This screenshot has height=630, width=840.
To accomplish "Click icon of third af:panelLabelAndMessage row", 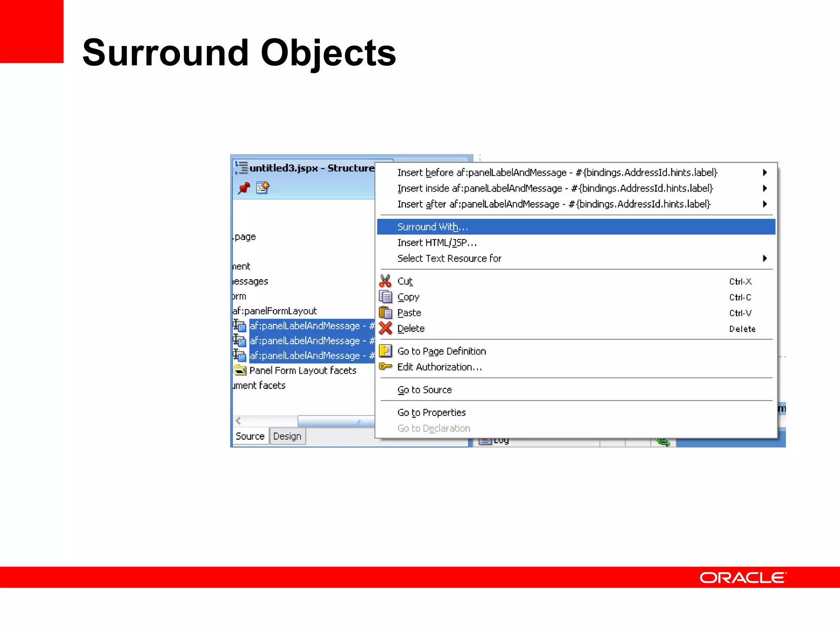I will pyautogui.click(x=240, y=355).
